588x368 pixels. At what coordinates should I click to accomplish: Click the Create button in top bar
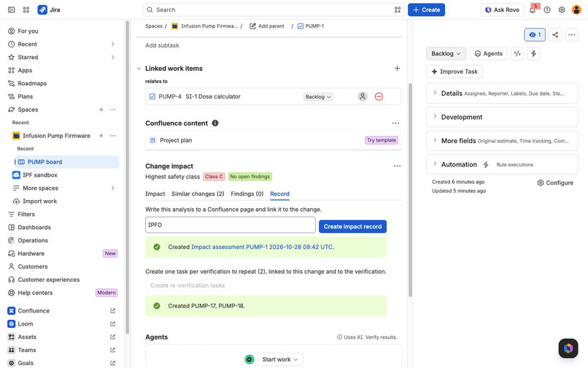click(x=426, y=9)
